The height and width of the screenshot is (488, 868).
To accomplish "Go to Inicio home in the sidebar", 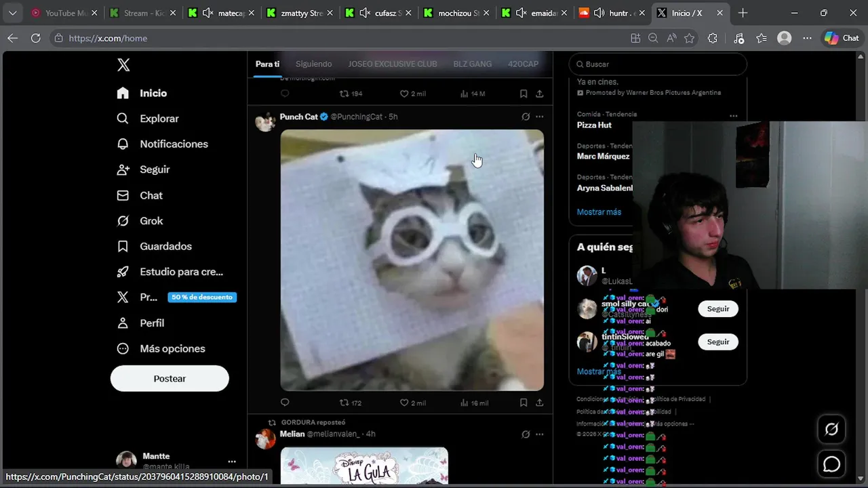I will tap(142, 93).
